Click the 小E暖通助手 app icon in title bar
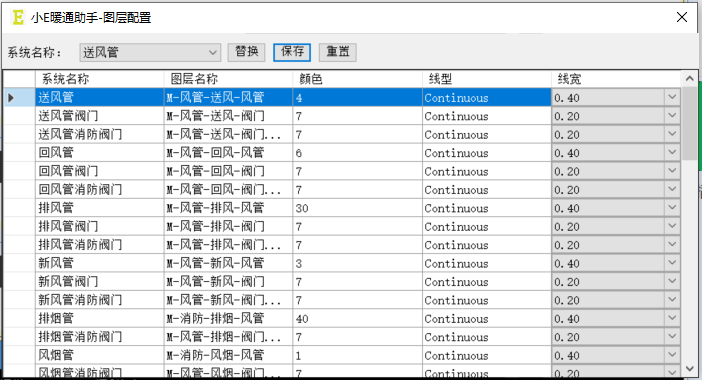The width and height of the screenshot is (702, 380). 18,17
